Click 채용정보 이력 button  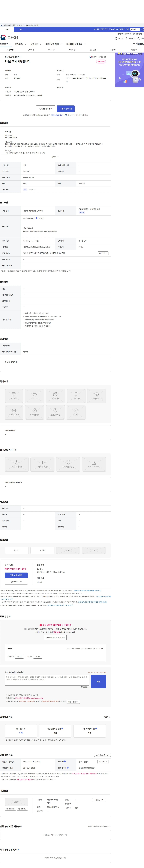(x=99, y=800)
